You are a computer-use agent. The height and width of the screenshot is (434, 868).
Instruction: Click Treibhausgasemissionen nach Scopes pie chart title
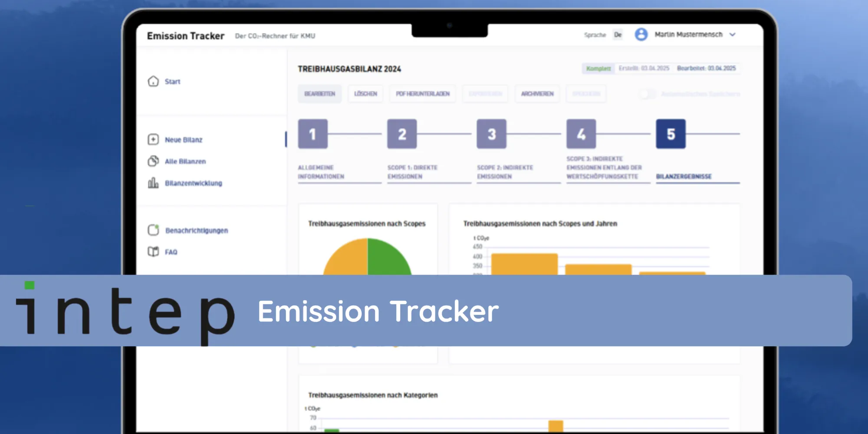pyautogui.click(x=367, y=224)
